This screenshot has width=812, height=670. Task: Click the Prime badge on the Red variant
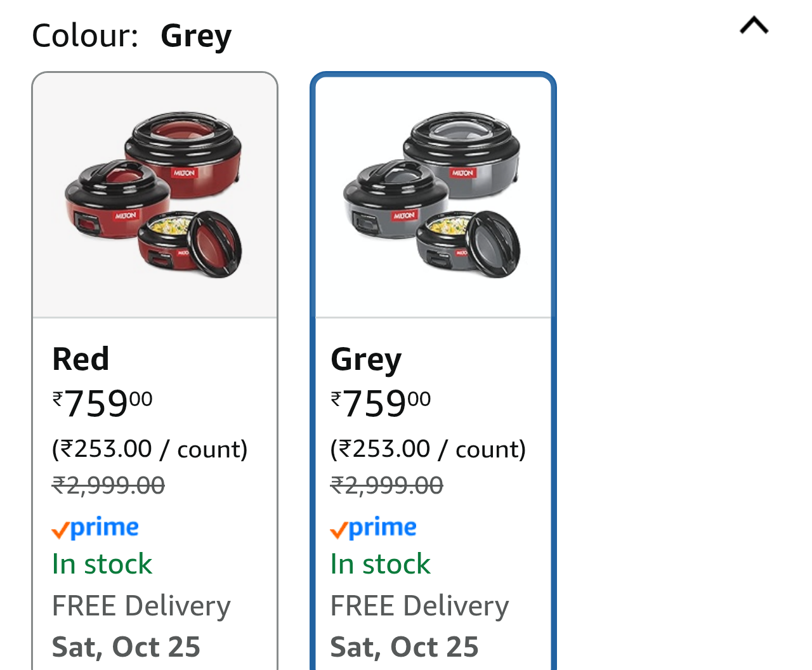[x=95, y=527]
